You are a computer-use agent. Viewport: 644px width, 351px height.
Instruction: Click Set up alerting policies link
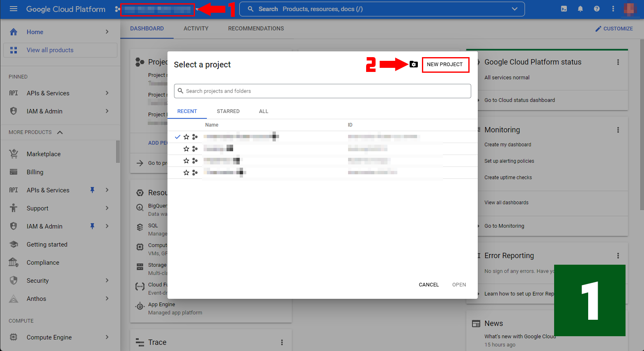coord(509,161)
